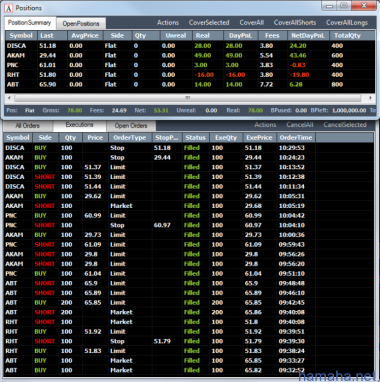Click the Positions window app icon
The width and height of the screenshot is (380, 382).
point(9,8)
